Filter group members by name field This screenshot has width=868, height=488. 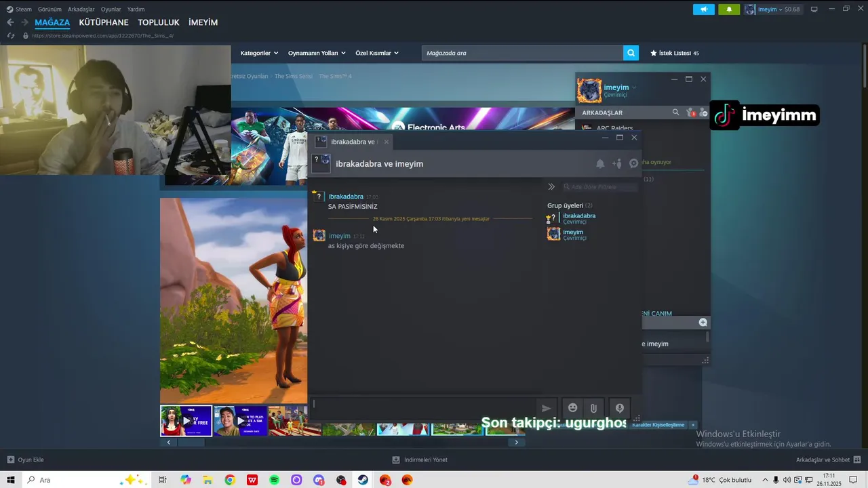599,186
